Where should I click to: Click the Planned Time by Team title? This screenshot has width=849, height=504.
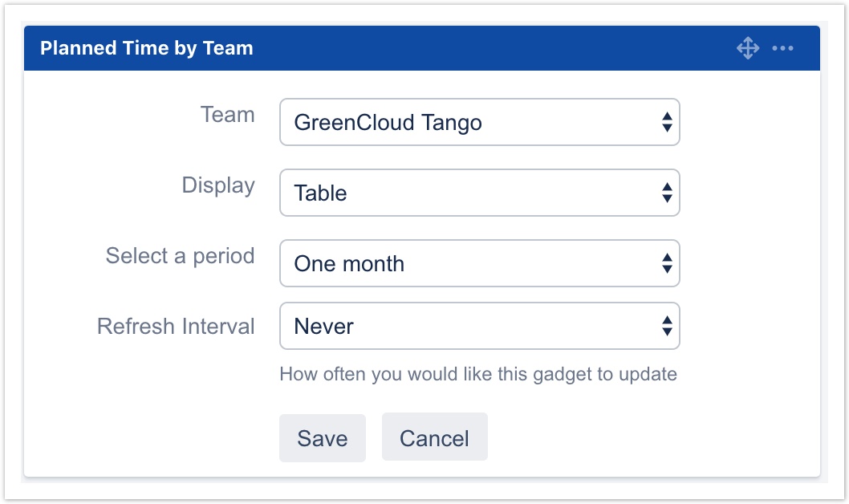(146, 48)
